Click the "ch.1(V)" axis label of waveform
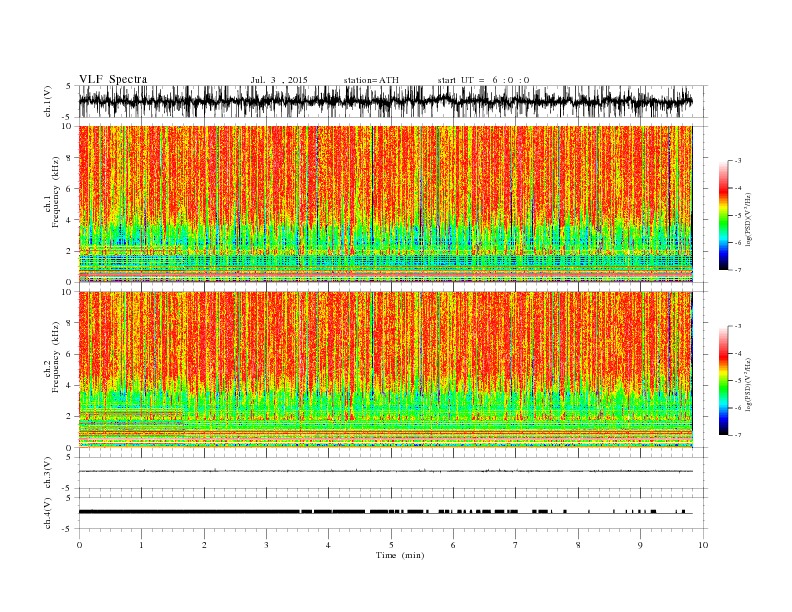 pyautogui.click(x=48, y=101)
